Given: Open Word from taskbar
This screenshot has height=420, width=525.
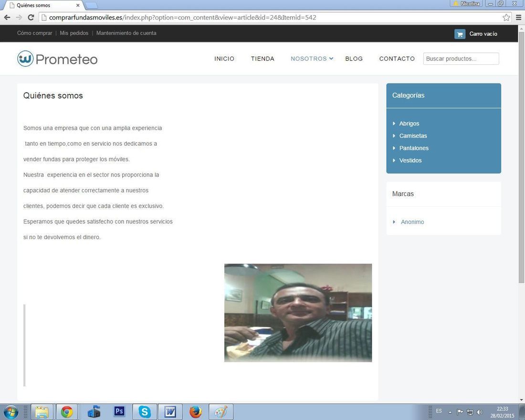Looking at the screenshot, I should [x=170, y=412].
